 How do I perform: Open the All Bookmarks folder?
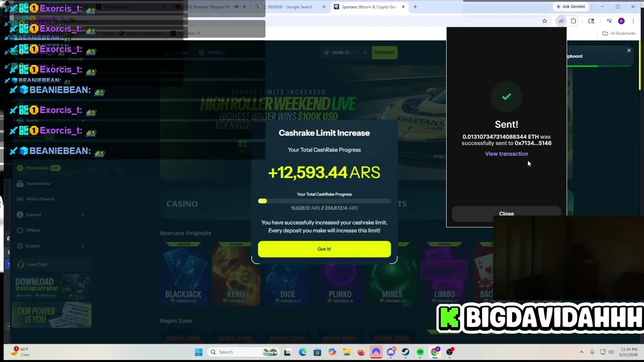(619, 33)
